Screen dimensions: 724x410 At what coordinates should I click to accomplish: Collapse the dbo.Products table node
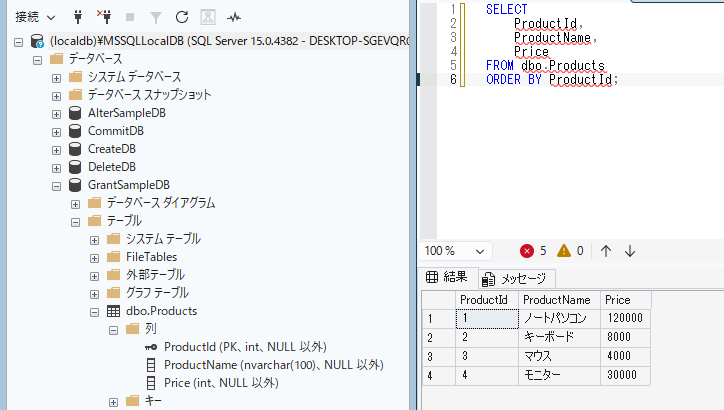95,313
